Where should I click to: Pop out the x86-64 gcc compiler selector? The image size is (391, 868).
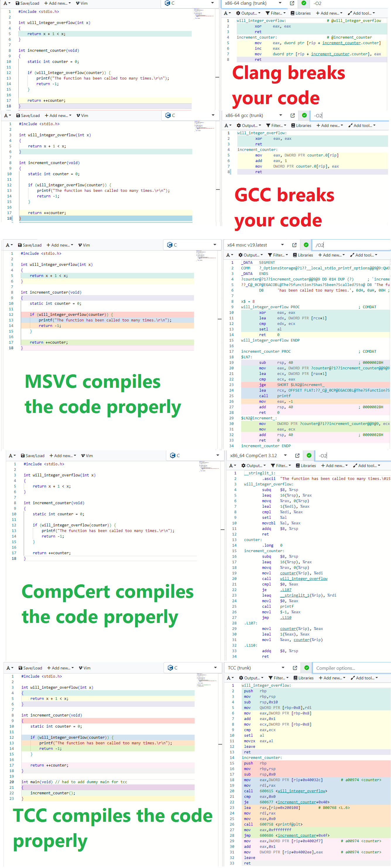coord(293,116)
